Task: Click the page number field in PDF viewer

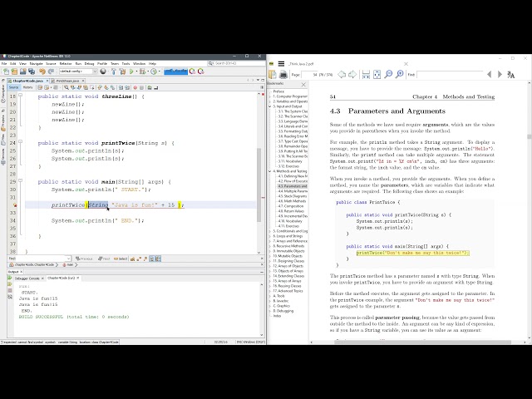Action: (x=310, y=75)
